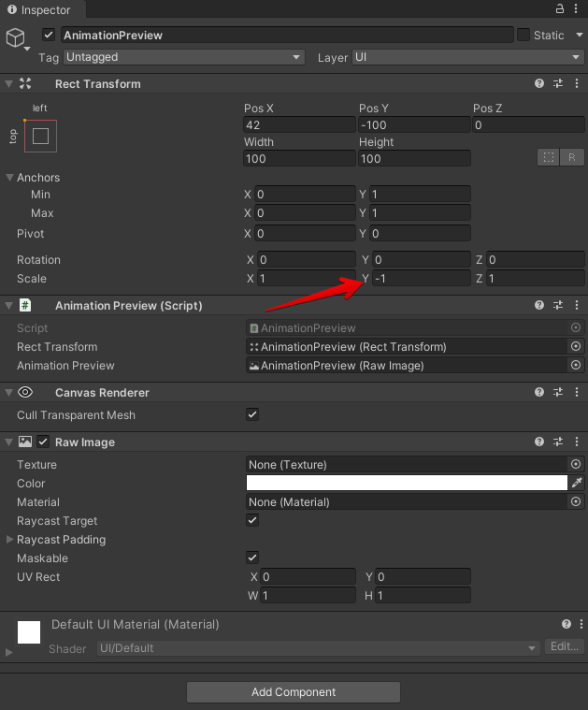Open Raw Image help reference
This screenshot has height=710, width=588.
(x=539, y=442)
